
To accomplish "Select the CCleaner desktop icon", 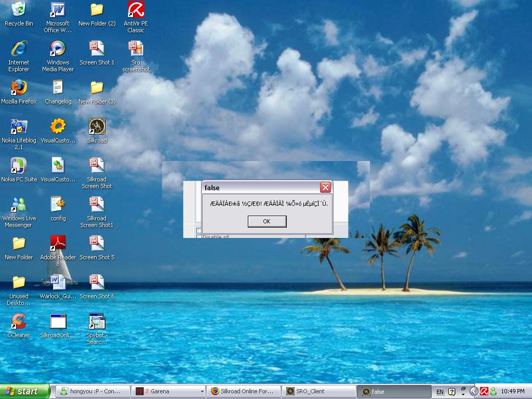I will click(19, 322).
